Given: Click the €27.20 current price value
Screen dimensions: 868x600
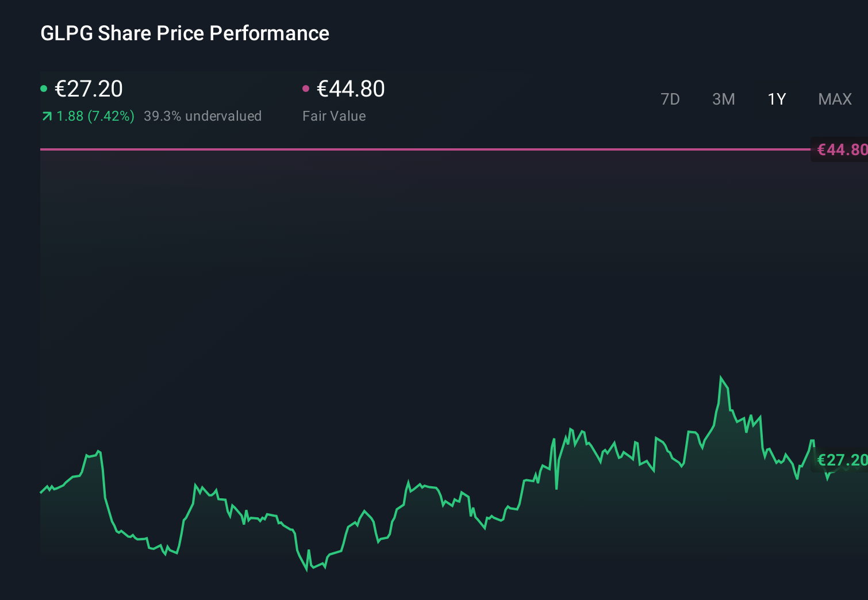Looking at the screenshot, I should tap(89, 89).
